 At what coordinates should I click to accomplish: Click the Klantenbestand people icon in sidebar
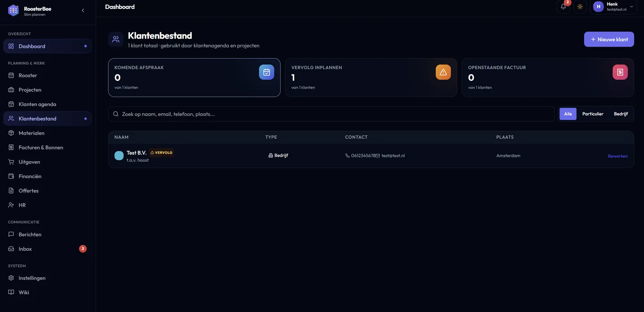11,119
